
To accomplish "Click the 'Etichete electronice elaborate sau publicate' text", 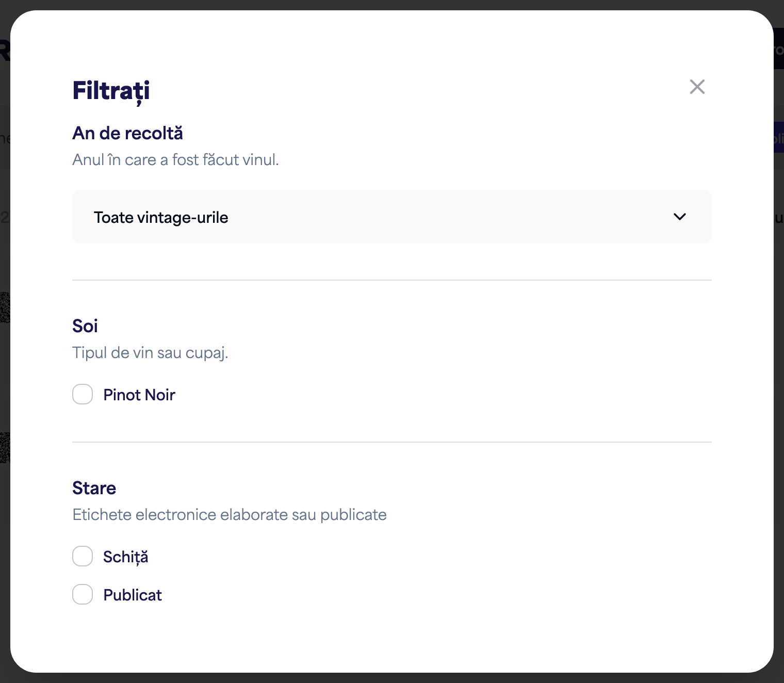I will pos(230,515).
